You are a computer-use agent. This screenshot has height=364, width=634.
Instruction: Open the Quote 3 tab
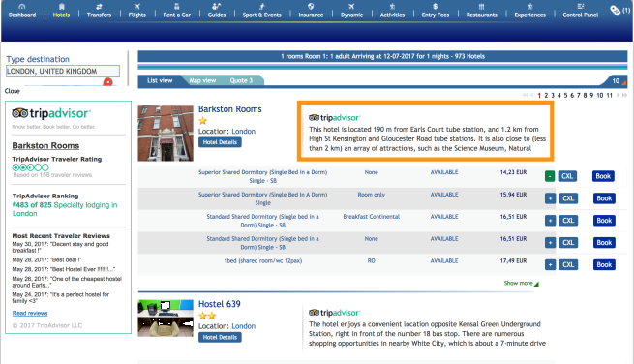tap(241, 80)
